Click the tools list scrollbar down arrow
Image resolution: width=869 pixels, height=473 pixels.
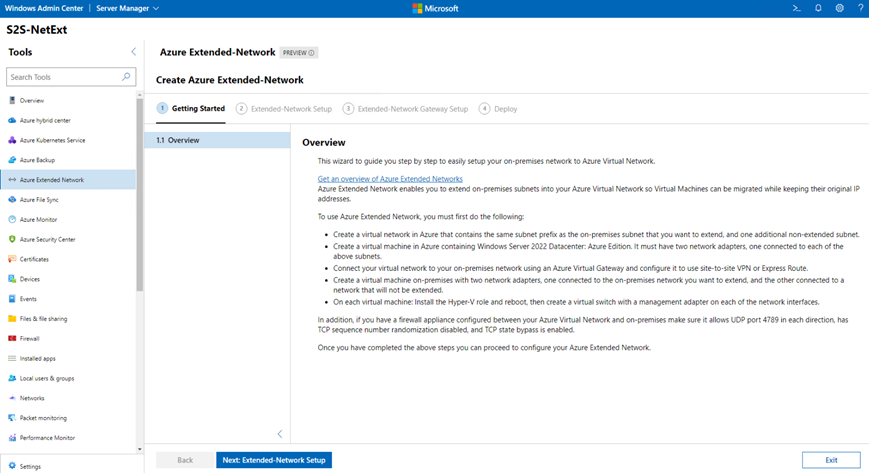coord(140,449)
